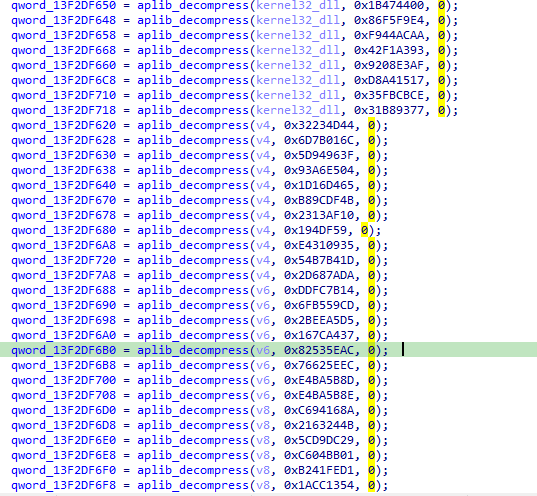Click the constant 0x76625EEC
The image size is (537, 496).
point(319,366)
